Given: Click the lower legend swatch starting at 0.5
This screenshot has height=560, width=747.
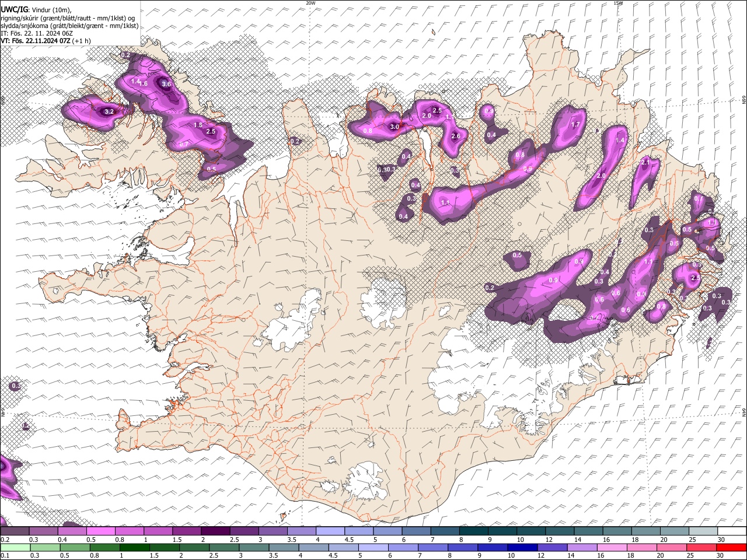Looking at the screenshot, I should point(74,547).
